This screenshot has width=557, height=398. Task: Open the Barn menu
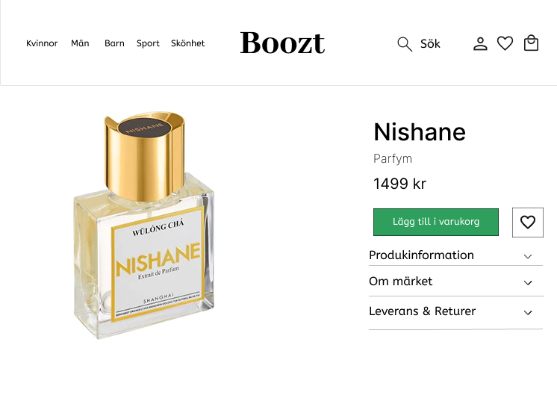114,43
